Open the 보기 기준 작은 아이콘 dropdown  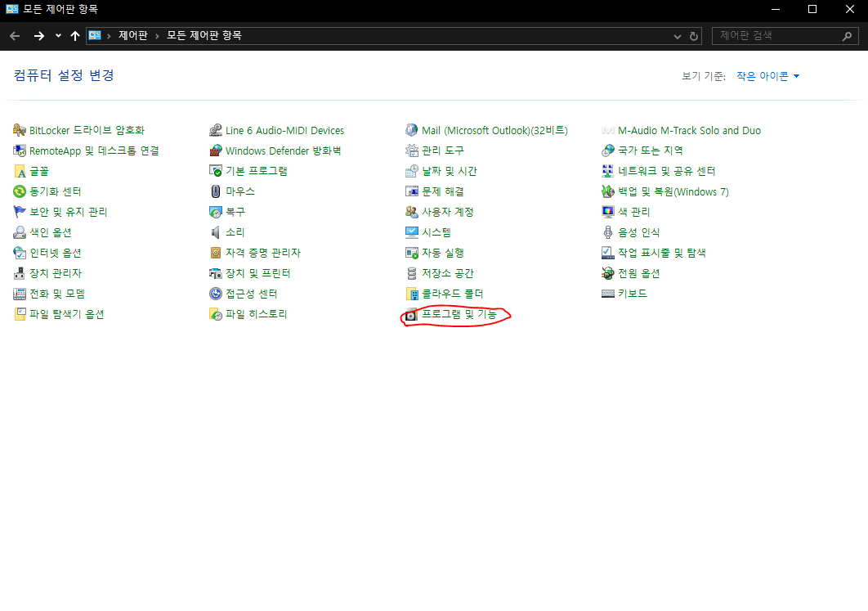[x=767, y=76]
